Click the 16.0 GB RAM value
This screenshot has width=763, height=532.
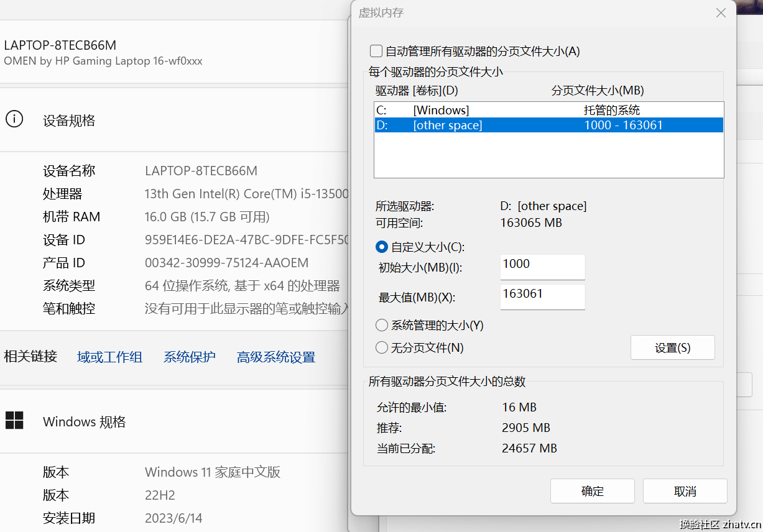[207, 217]
